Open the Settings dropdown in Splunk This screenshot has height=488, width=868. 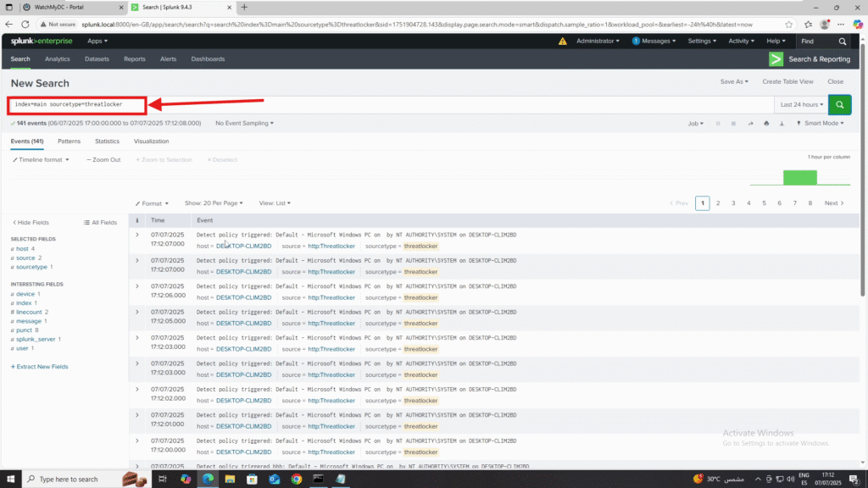pos(702,41)
